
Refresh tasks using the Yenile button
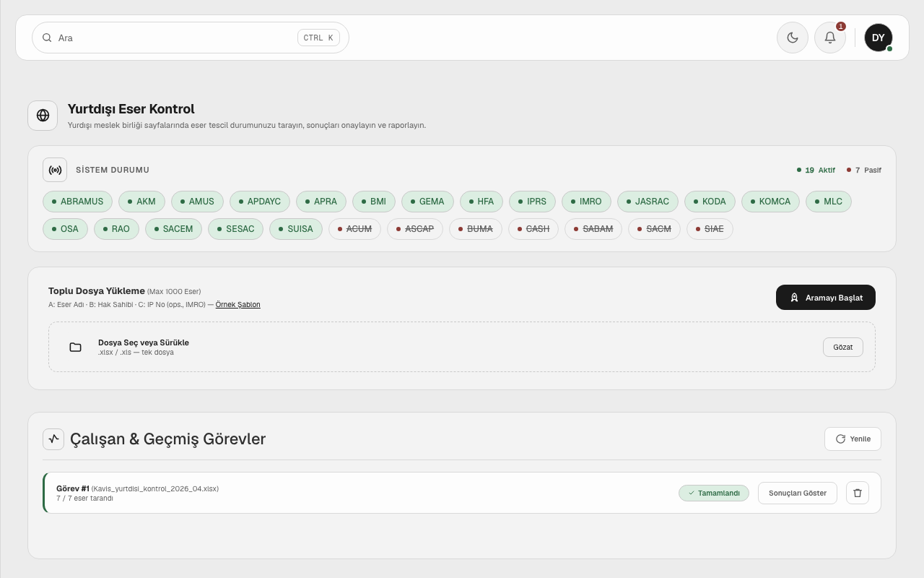853,439
